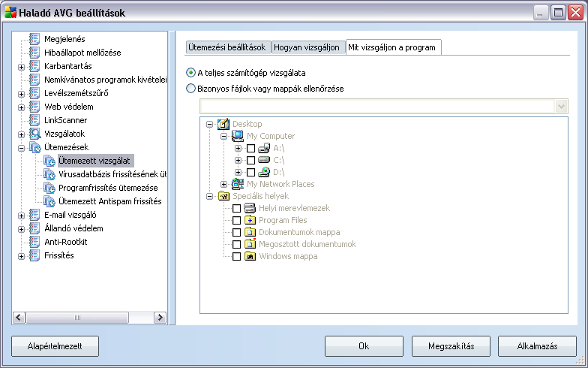Select A teljes számítógép vizsgálata option
This screenshot has width=588, height=368.
[x=246, y=72]
